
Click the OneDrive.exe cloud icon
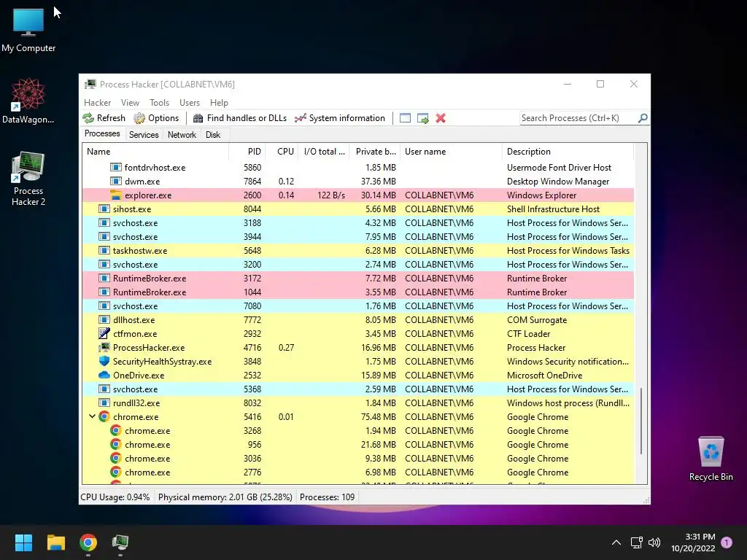coord(104,375)
